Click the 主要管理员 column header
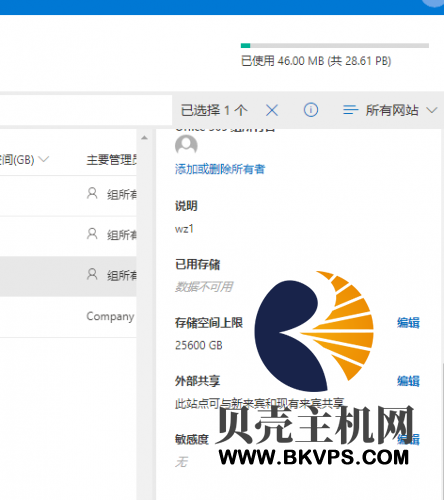444x500 pixels. tap(112, 160)
